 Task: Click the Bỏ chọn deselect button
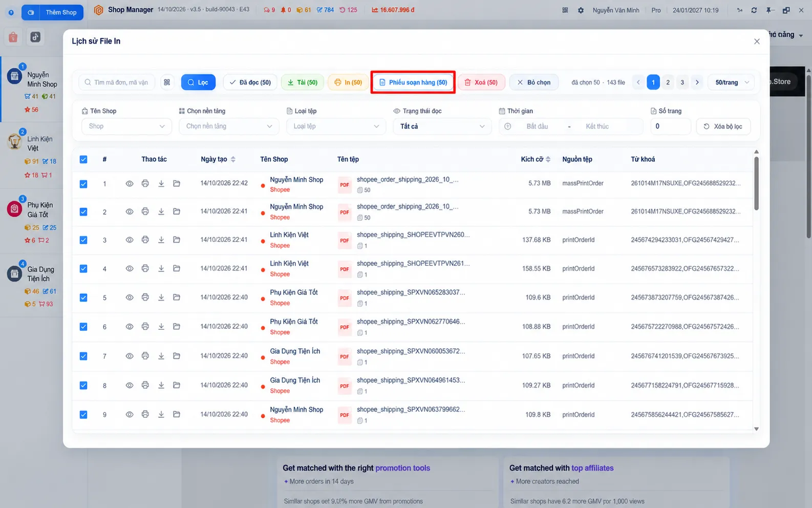pyautogui.click(x=533, y=82)
